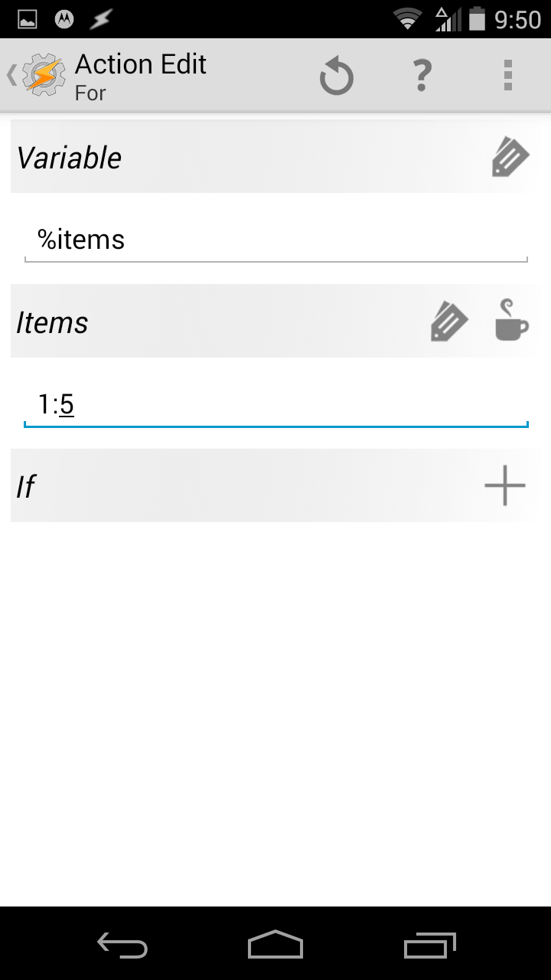Tap the picture notification icon in status bar

[x=28, y=20]
